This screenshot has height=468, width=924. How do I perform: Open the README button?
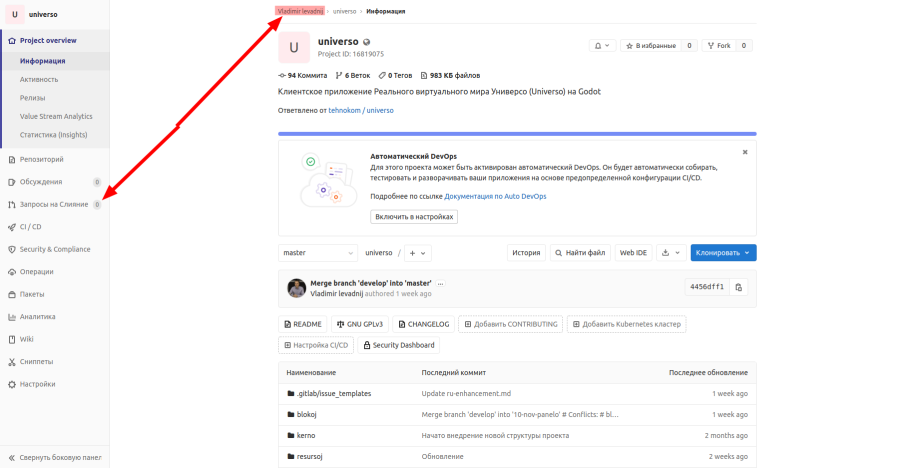(x=303, y=324)
